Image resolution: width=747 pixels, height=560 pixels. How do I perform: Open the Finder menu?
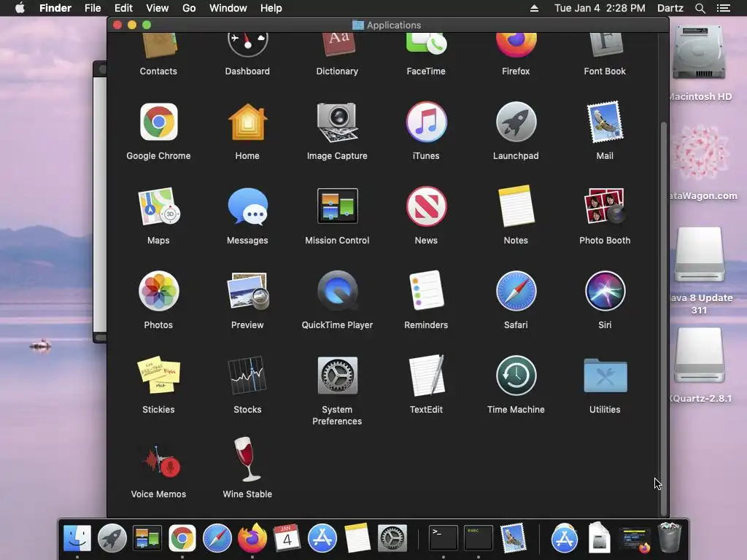click(x=55, y=8)
